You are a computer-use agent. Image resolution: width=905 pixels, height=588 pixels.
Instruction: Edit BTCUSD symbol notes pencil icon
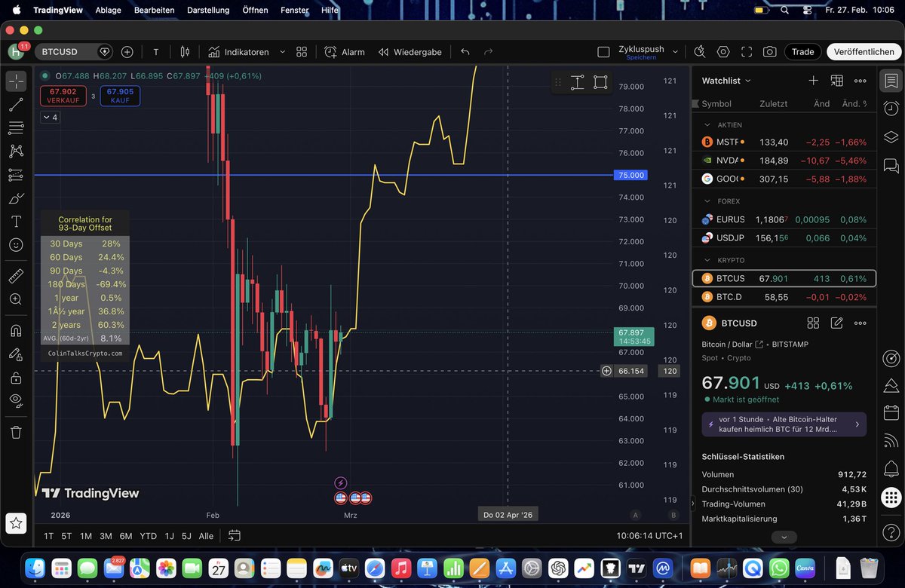[x=836, y=323]
